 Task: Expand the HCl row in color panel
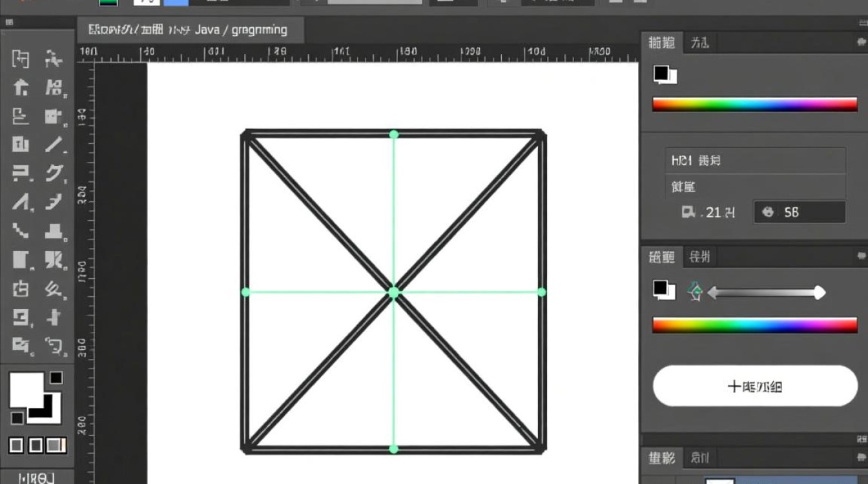tap(754, 160)
